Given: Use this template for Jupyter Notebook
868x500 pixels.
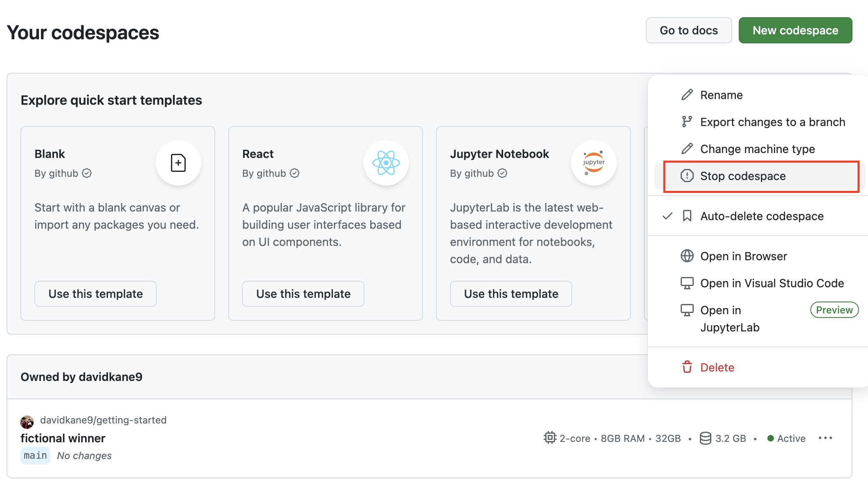Looking at the screenshot, I should (511, 294).
